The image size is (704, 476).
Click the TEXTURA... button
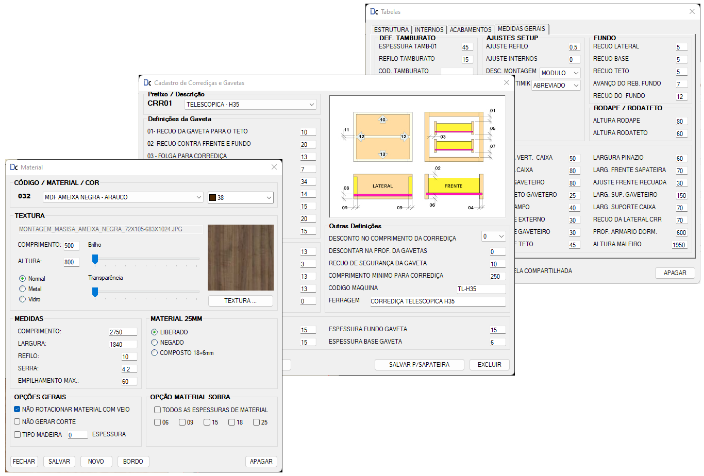tap(240, 301)
